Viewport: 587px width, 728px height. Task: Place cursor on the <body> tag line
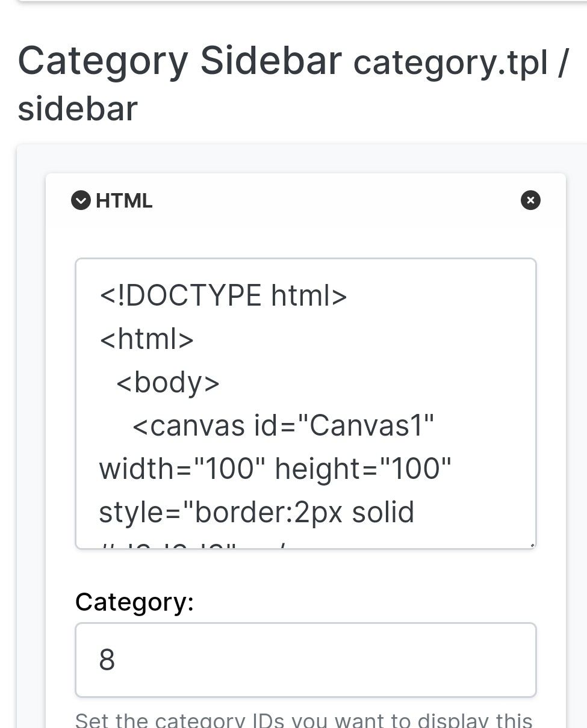pyautogui.click(x=168, y=382)
